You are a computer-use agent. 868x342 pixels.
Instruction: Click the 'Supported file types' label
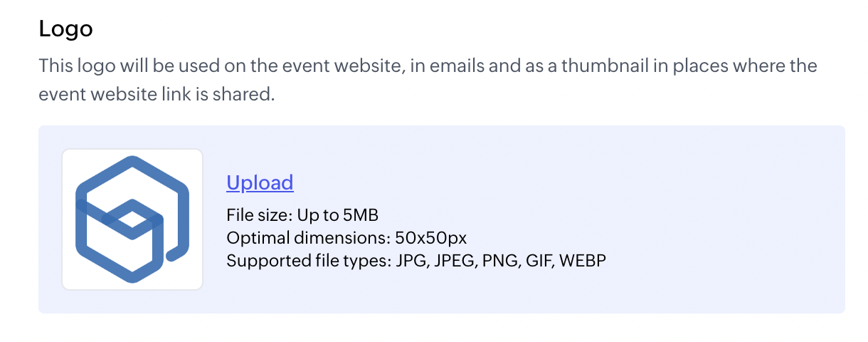click(307, 261)
